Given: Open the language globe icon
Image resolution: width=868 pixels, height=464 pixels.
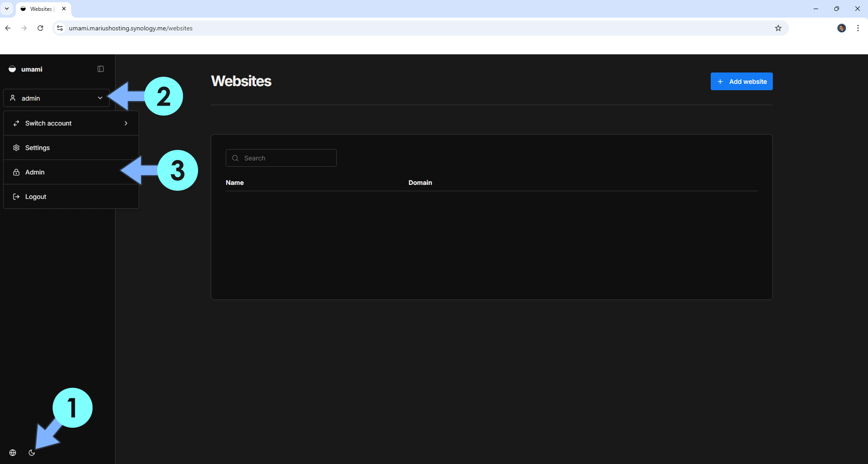Looking at the screenshot, I should pos(13,453).
